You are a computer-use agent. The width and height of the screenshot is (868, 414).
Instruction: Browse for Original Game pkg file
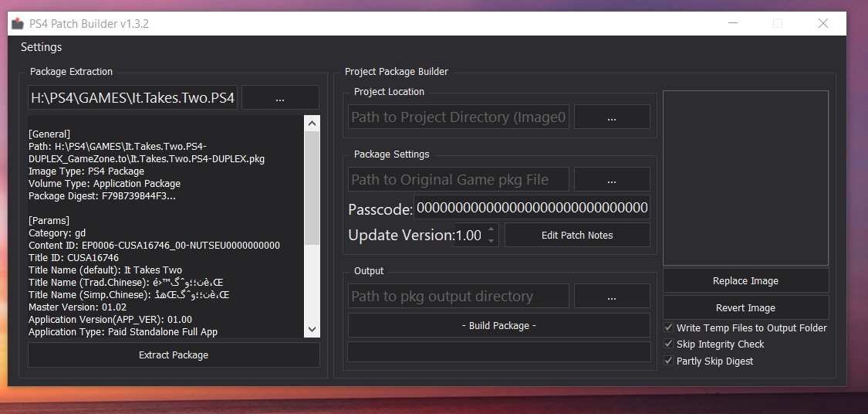point(612,180)
